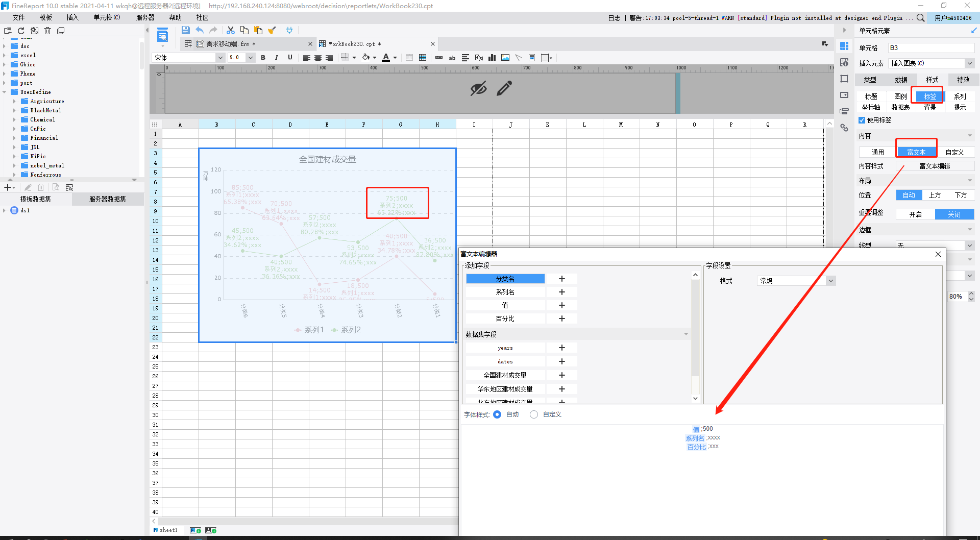Collapse the UserDefine folder
The width and height of the screenshot is (980, 540).
[4, 92]
